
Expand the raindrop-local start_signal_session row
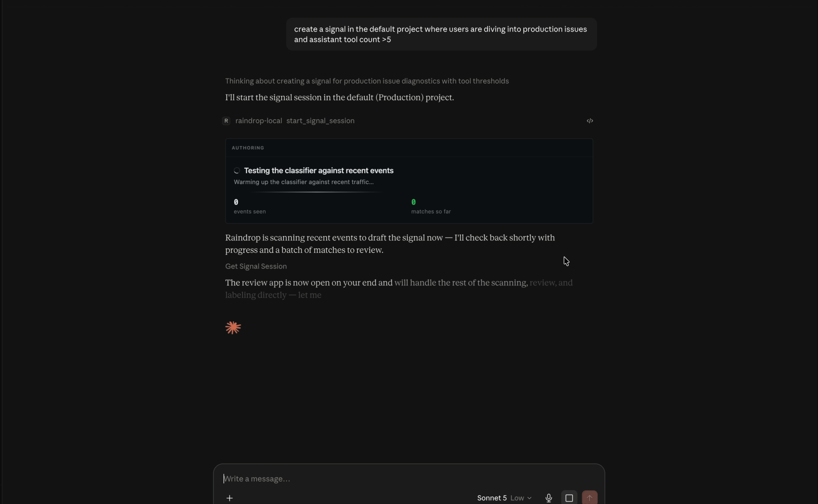click(407, 121)
